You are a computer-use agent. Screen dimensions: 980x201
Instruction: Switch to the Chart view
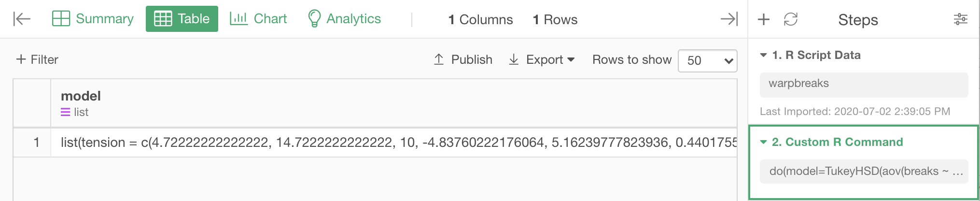pos(258,19)
